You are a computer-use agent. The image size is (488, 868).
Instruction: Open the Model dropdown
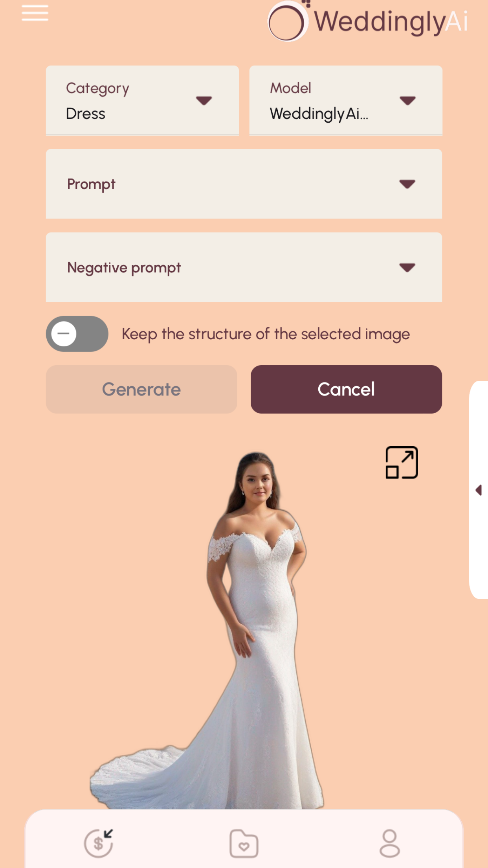tap(346, 101)
